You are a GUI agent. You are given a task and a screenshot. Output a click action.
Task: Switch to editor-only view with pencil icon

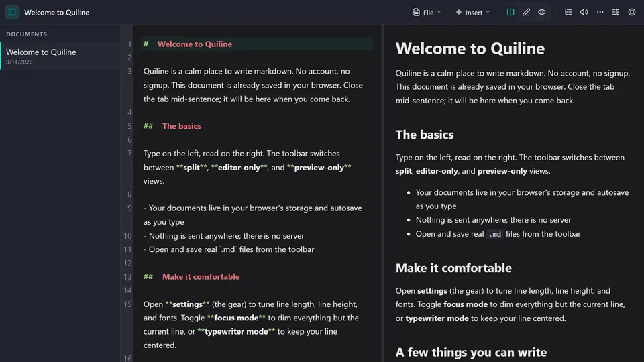pyautogui.click(x=526, y=12)
